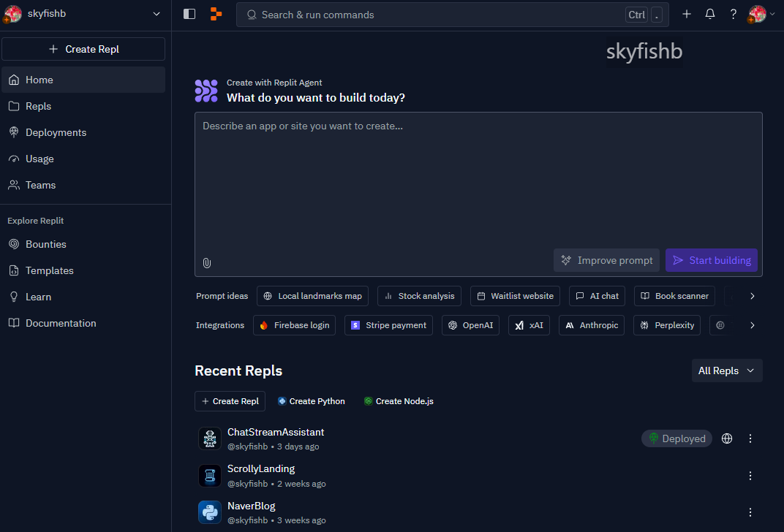
Task: Show more prompt ideas with arrow
Action: tap(752, 296)
